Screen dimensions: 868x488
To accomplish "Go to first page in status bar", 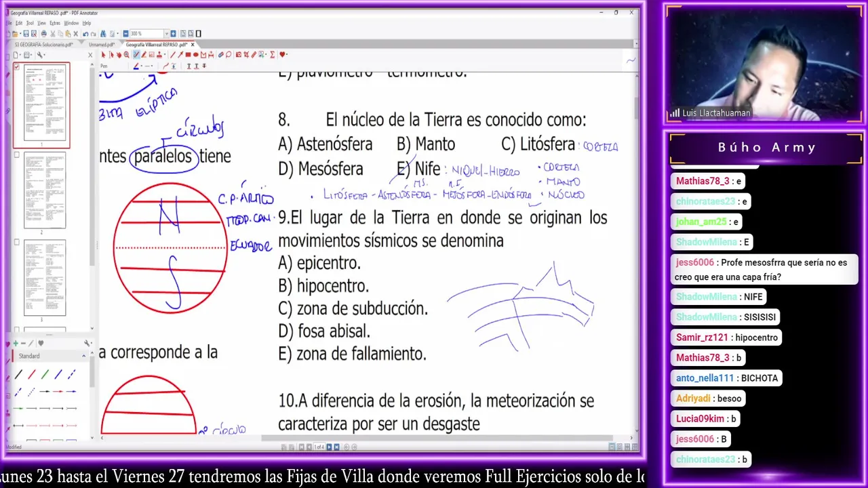I will (301, 447).
